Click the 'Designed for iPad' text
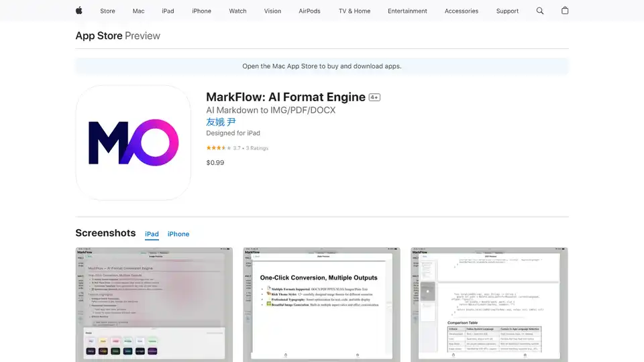The height and width of the screenshot is (362, 644). (233, 133)
